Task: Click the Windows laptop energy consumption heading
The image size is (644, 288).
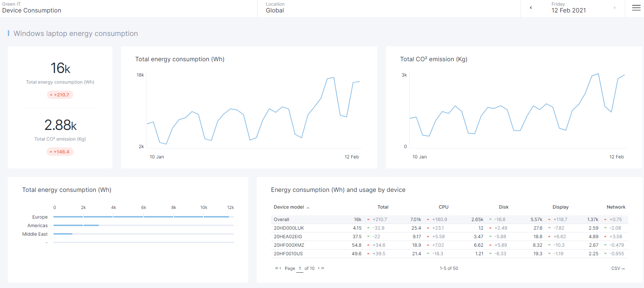Action: 76,33
